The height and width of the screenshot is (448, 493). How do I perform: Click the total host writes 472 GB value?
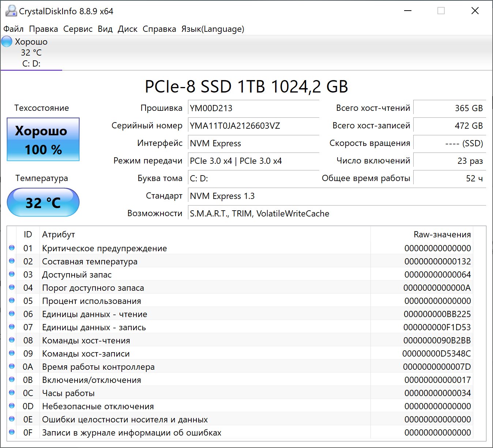coord(449,126)
